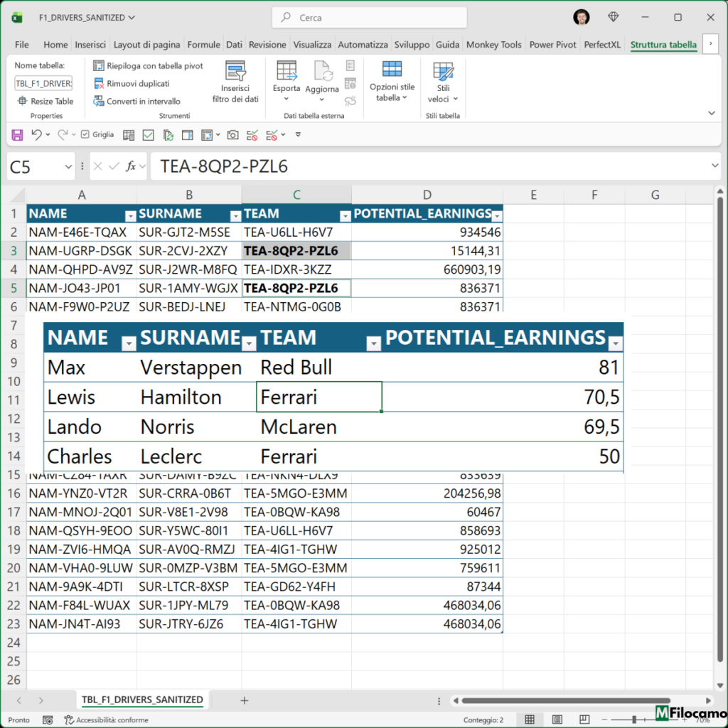
Task: Click Rimuovi duplicati
Action: 132,84
